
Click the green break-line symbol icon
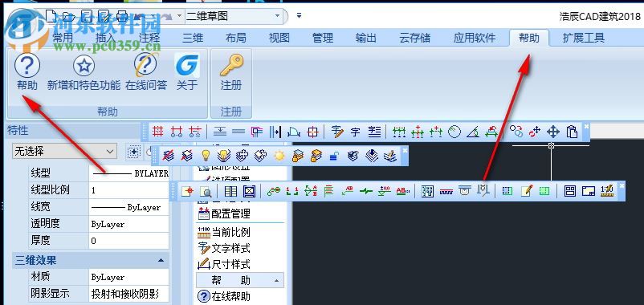pyautogui.click(x=365, y=191)
